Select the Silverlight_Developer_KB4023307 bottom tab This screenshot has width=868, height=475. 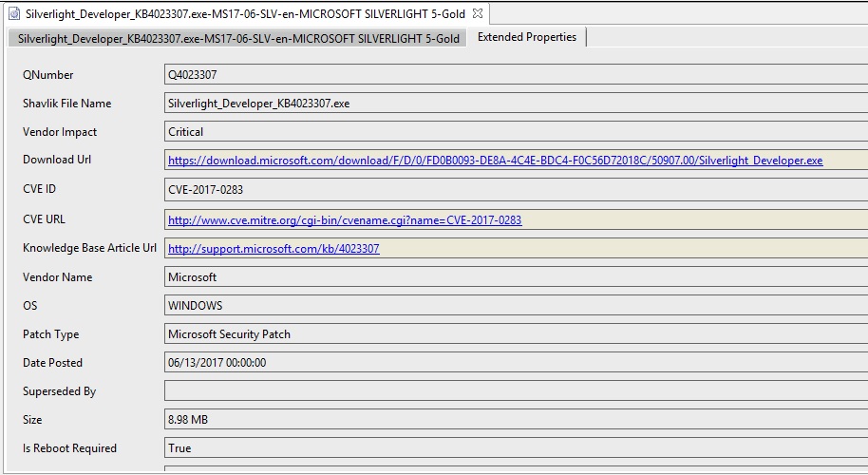(x=238, y=38)
